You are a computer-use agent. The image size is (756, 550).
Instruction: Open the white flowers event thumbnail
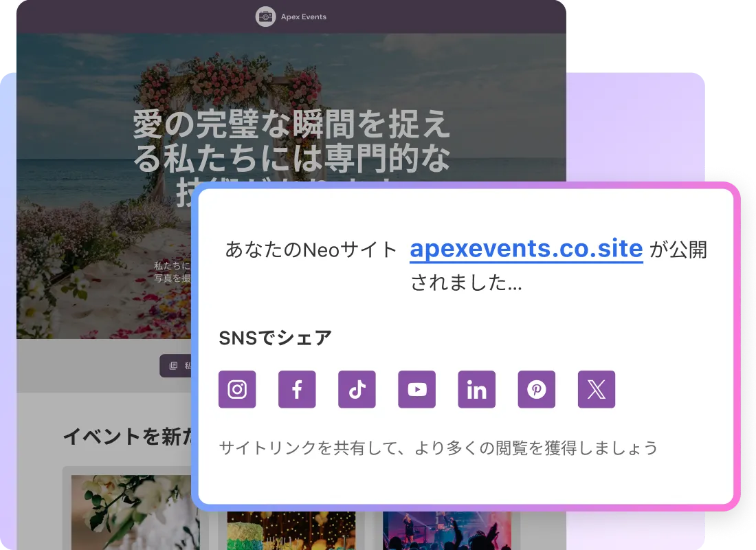pyautogui.click(x=131, y=512)
